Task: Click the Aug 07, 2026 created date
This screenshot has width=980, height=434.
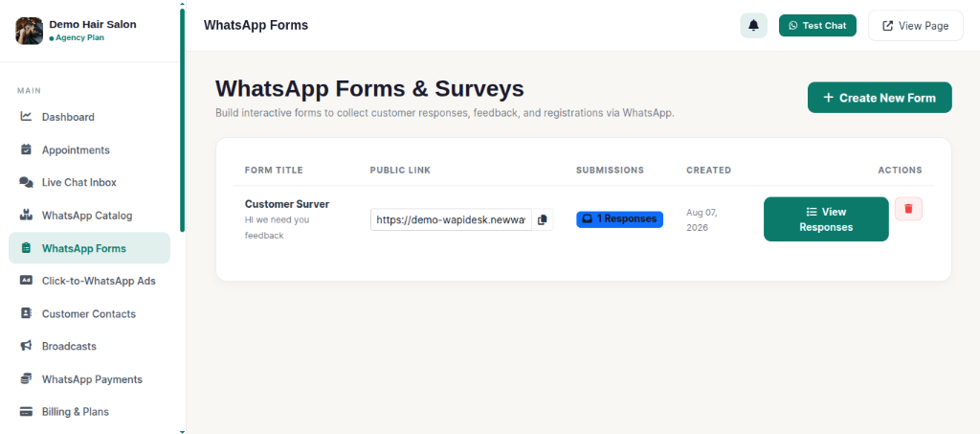Action: coord(702,220)
